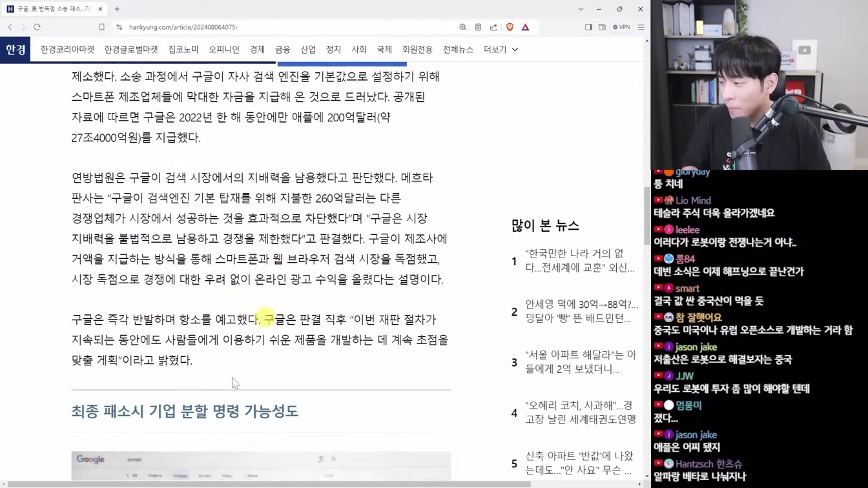
Task: Click chat user name 참 잘했어요
Action: point(698,318)
